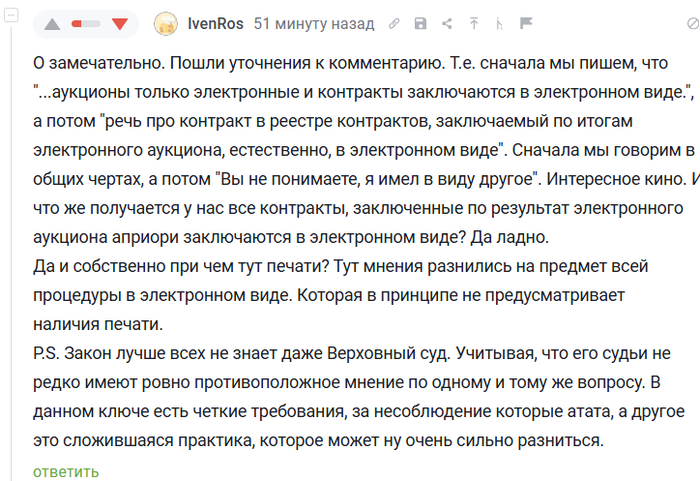This screenshot has height=481, width=700.
Task: Copy the comment link via chain icon
Action: [394, 23]
